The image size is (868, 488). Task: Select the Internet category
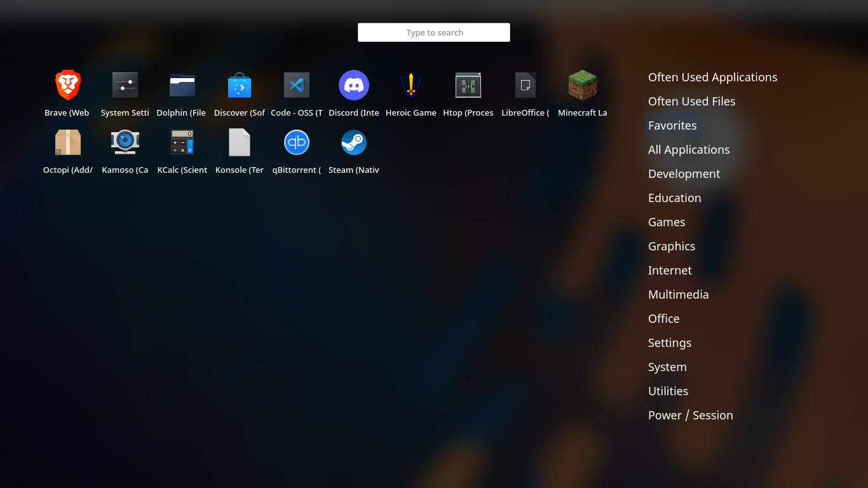pyautogui.click(x=670, y=271)
